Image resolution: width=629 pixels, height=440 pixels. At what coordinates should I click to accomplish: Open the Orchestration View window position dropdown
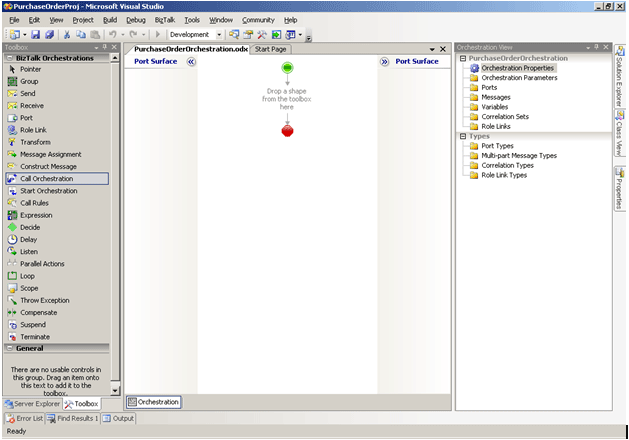588,47
